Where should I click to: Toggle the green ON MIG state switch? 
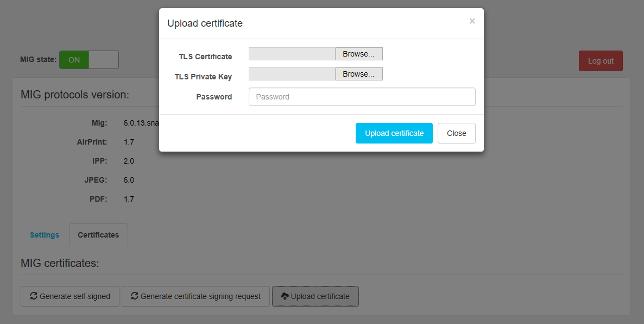(x=74, y=60)
